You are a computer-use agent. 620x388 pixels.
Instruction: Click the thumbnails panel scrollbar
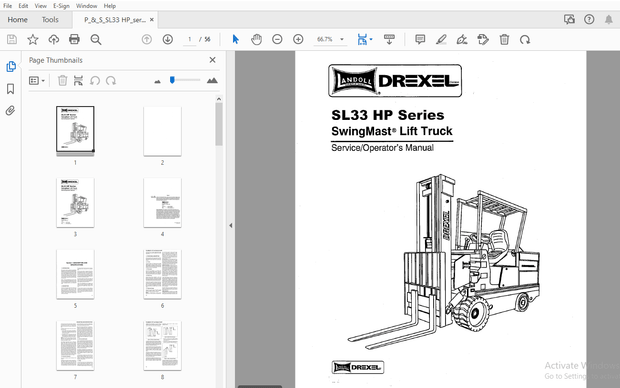[x=219, y=124]
